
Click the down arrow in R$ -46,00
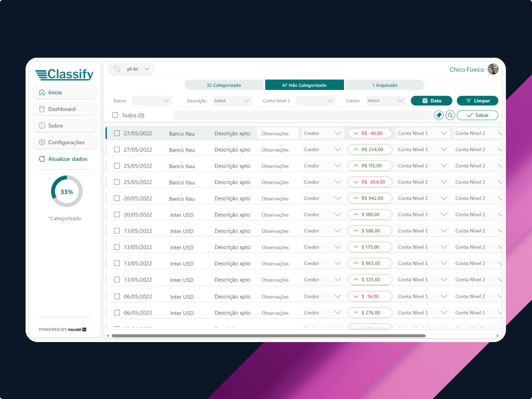pos(355,134)
